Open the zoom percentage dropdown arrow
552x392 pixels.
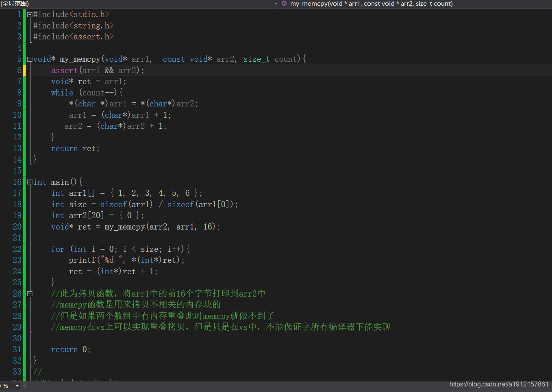point(17,386)
